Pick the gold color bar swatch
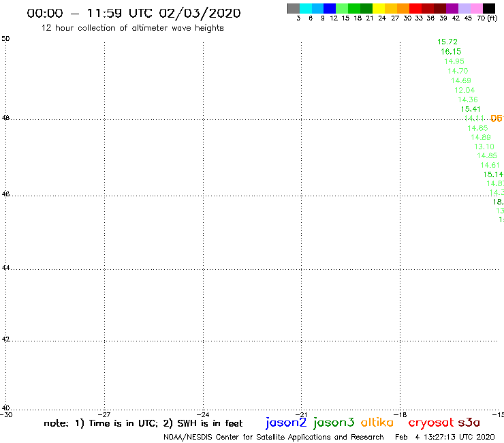The height and width of the screenshot is (443, 504). pyautogui.click(x=391, y=8)
